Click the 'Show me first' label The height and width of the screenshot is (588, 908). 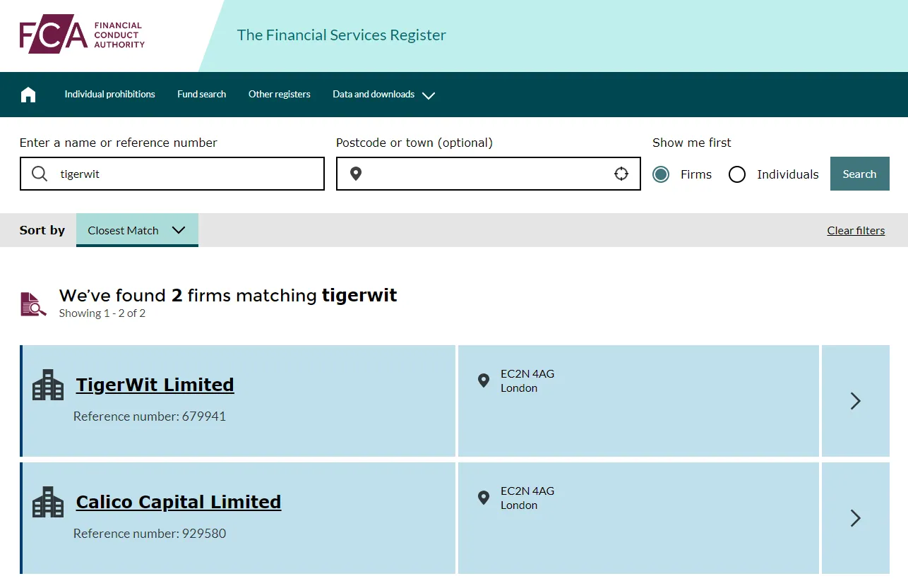coord(692,143)
